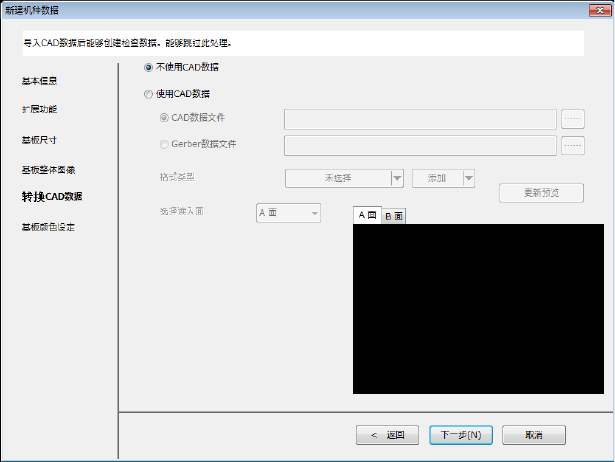This screenshot has height=462, width=615.
Task: Select the 扩展功能 step
Action: click(x=39, y=109)
